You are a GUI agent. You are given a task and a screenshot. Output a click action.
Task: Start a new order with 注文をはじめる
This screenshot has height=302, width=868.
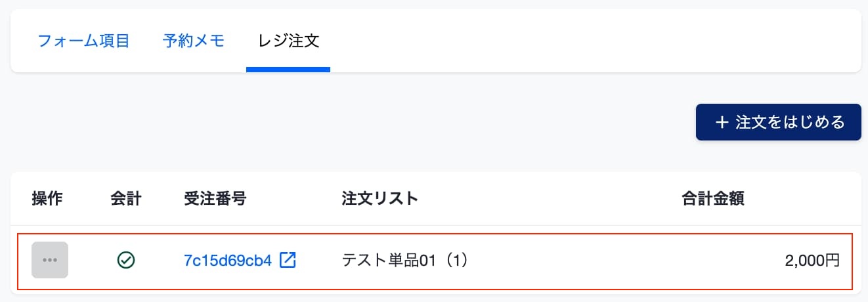tap(778, 122)
